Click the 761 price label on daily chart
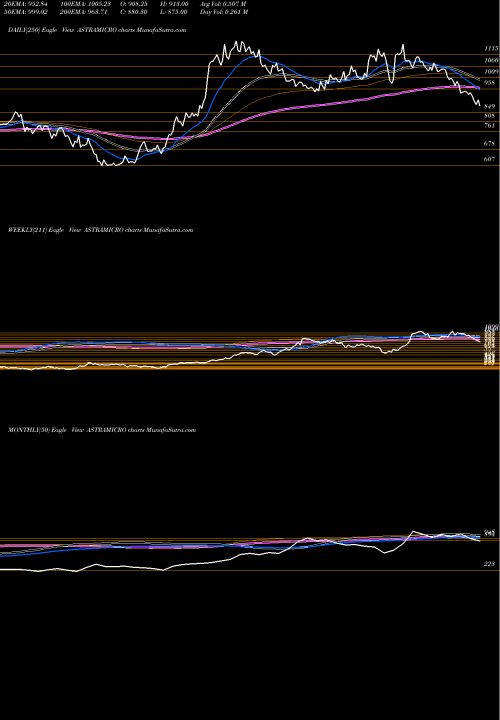Image resolution: width=500 pixels, height=720 pixels. (489, 125)
